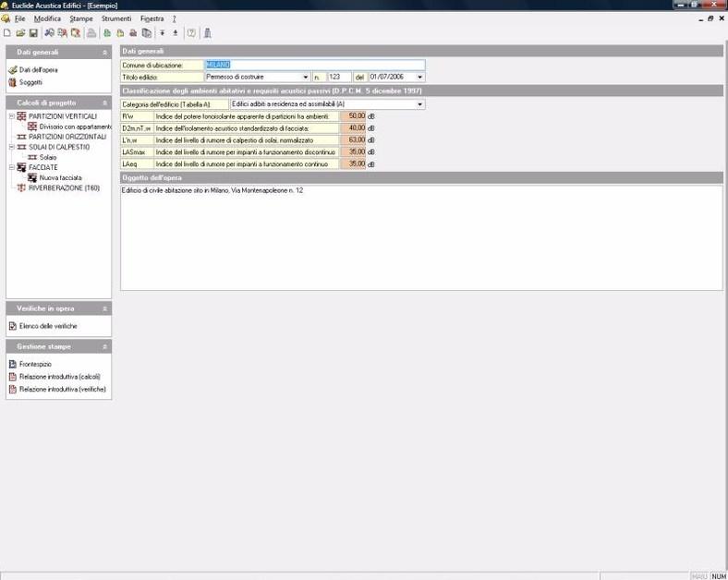The image size is (728, 580).
Task: Open the Frontespizio print document
Action: pos(35,364)
